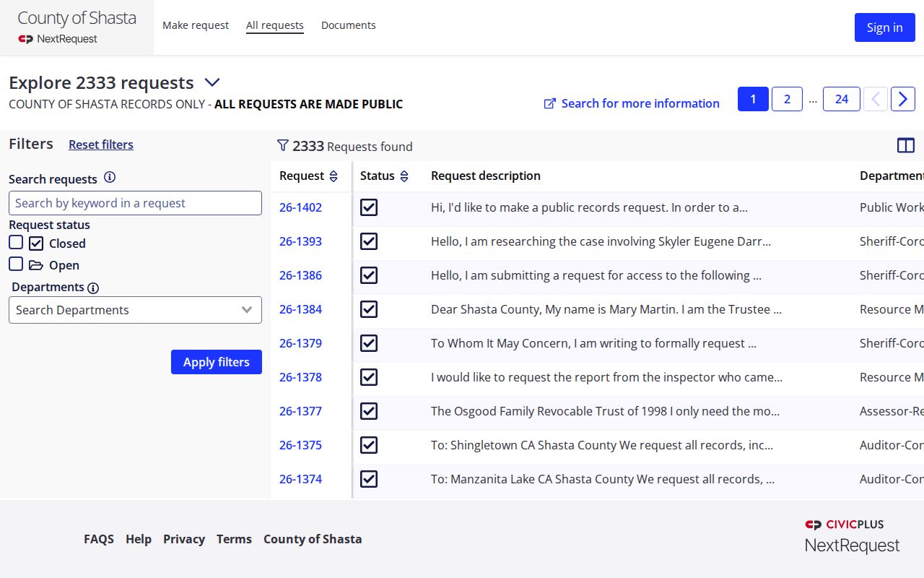This screenshot has height=578, width=924.
Task: Open request 26-1374
Action: 300,479
